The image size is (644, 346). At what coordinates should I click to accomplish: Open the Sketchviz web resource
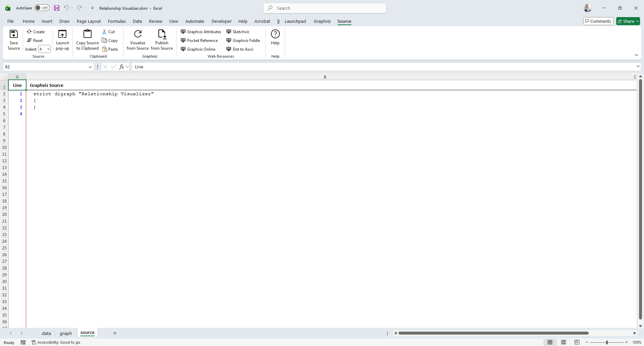pos(238,32)
